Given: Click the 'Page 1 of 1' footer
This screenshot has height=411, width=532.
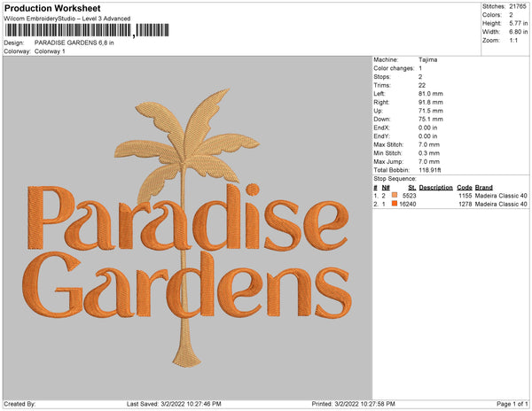Looking at the screenshot, I should click(x=512, y=404).
